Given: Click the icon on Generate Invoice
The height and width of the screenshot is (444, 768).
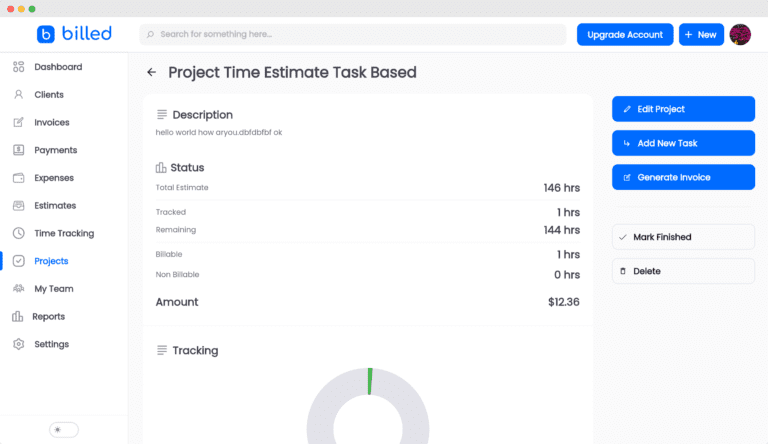Looking at the screenshot, I should [x=627, y=177].
